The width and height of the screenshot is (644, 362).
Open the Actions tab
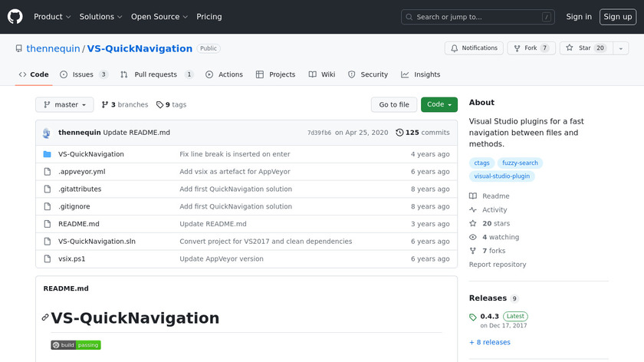[224, 74]
